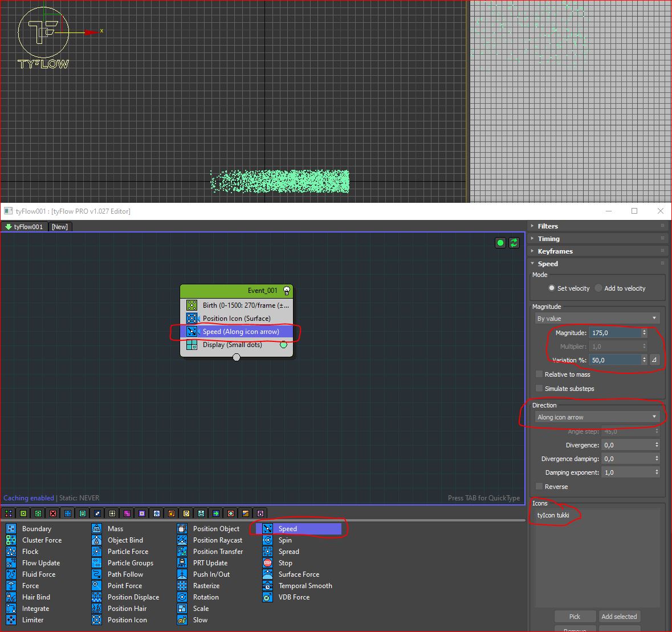Pick the Path Follow operator icon
Image resolution: width=672 pixels, height=632 pixels.
97,574
